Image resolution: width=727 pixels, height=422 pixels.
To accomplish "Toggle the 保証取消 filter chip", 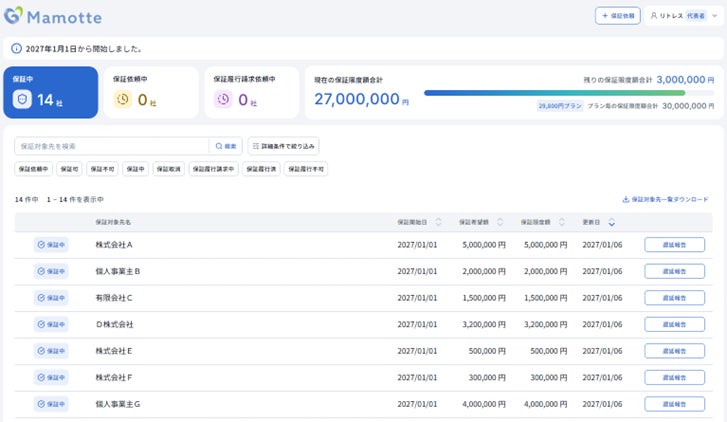I will pos(169,169).
